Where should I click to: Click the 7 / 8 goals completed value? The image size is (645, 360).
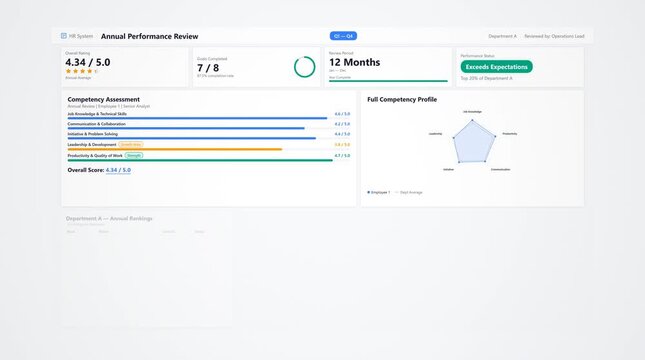[208, 67]
